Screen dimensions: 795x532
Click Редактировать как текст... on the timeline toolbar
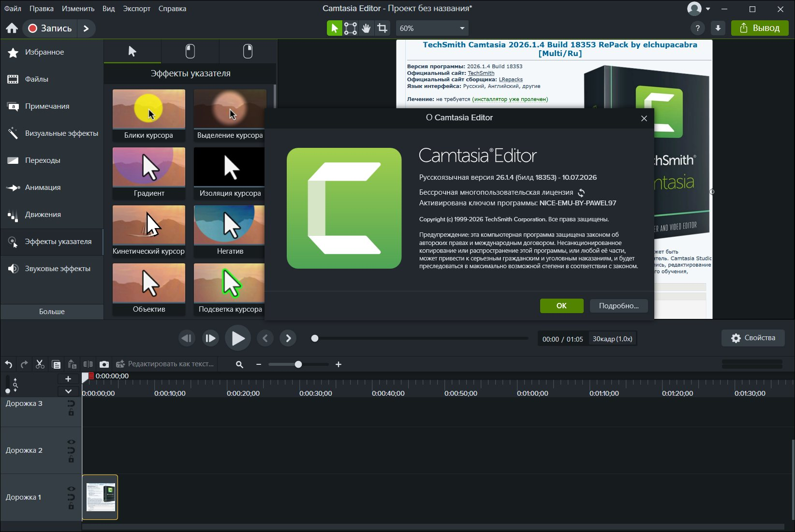click(x=165, y=364)
